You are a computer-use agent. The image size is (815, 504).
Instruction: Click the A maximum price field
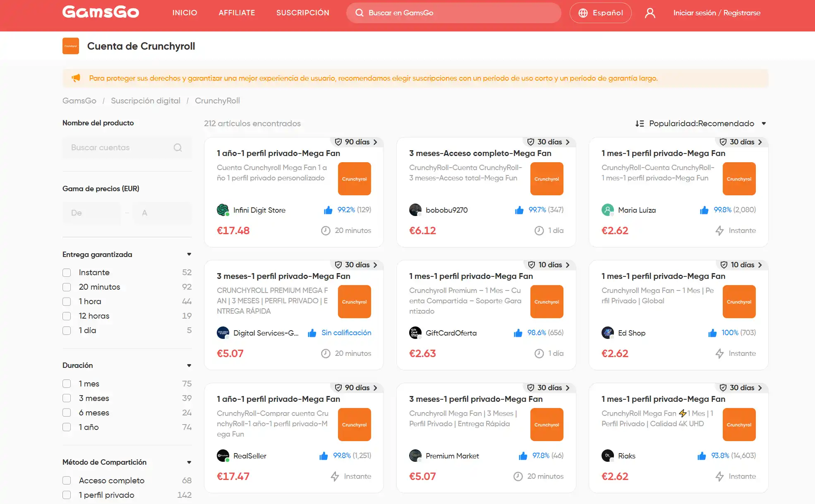click(x=163, y=213)
